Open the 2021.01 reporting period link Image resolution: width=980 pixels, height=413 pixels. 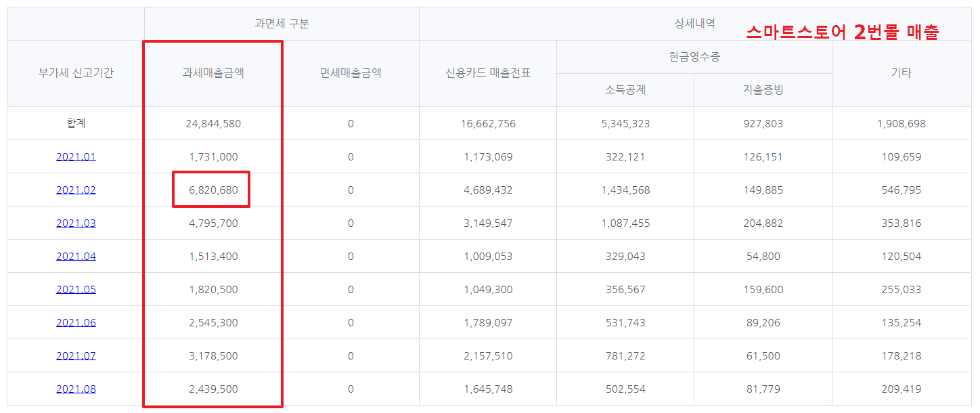click(76, 157)
